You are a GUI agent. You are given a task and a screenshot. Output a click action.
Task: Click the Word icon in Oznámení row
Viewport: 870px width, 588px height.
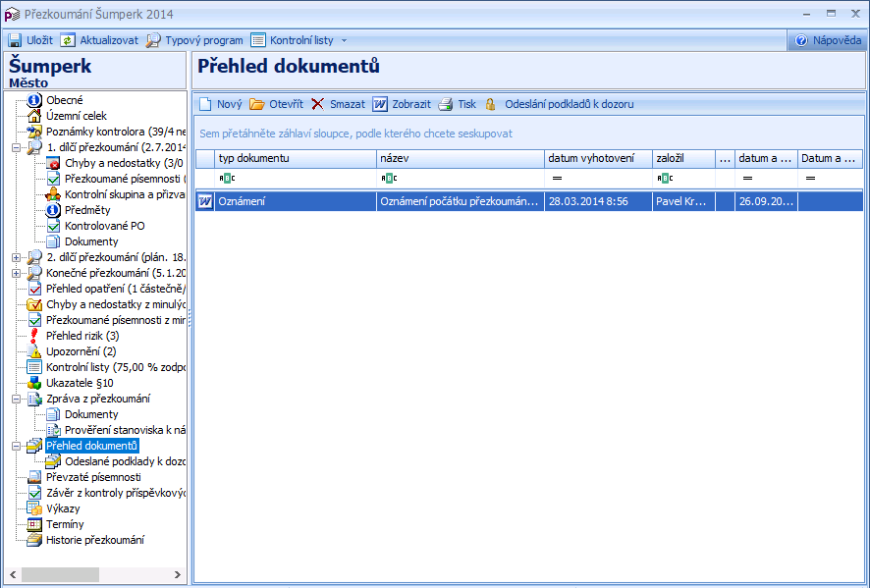point(205,201)
